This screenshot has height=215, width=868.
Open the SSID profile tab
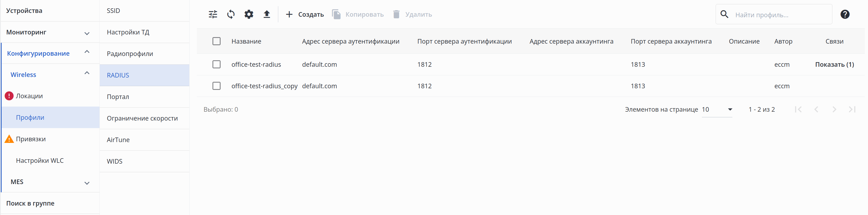coord(114,11)
